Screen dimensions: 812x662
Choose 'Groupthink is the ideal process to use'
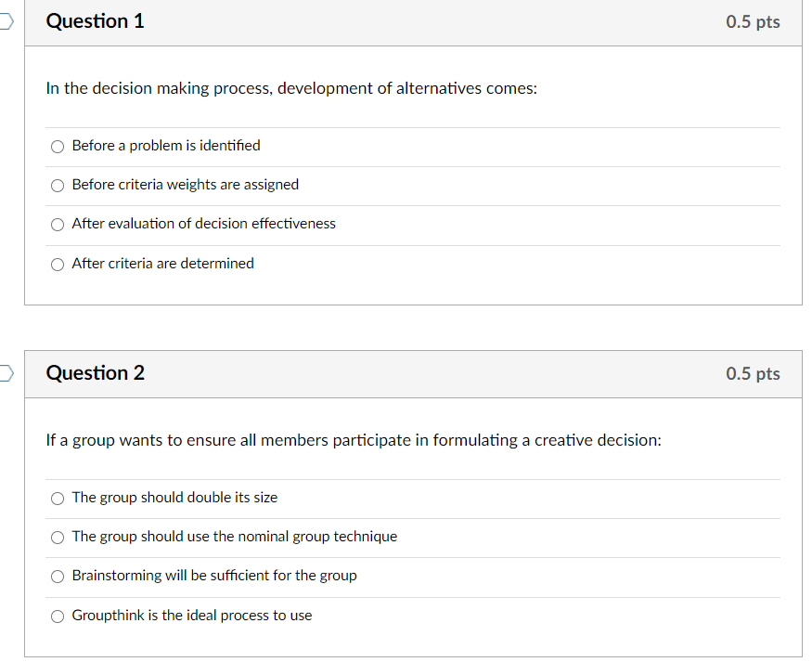click(57, 615)
